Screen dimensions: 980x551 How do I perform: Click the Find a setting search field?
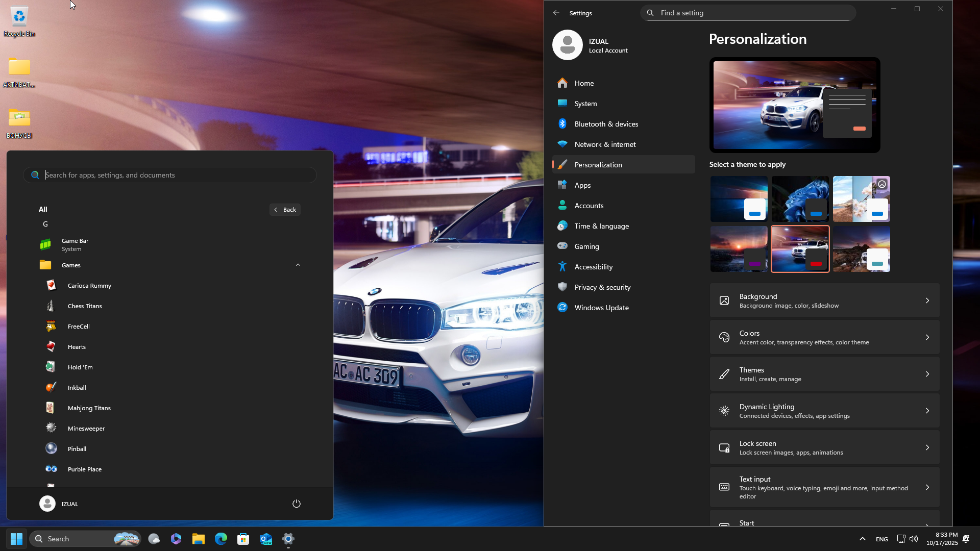pos(748,13)
